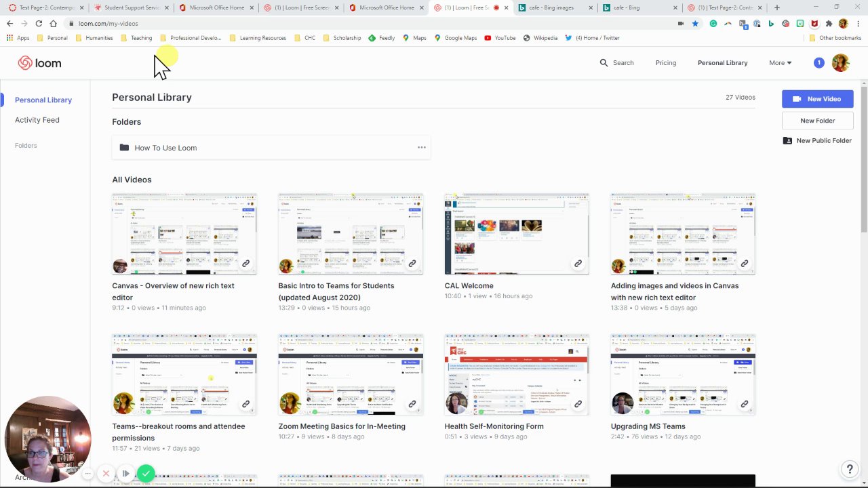This screenshot has width=868, height=488.
Task: Open title 'Basic Intro to Teams for Students'
Action: point(336,291)
